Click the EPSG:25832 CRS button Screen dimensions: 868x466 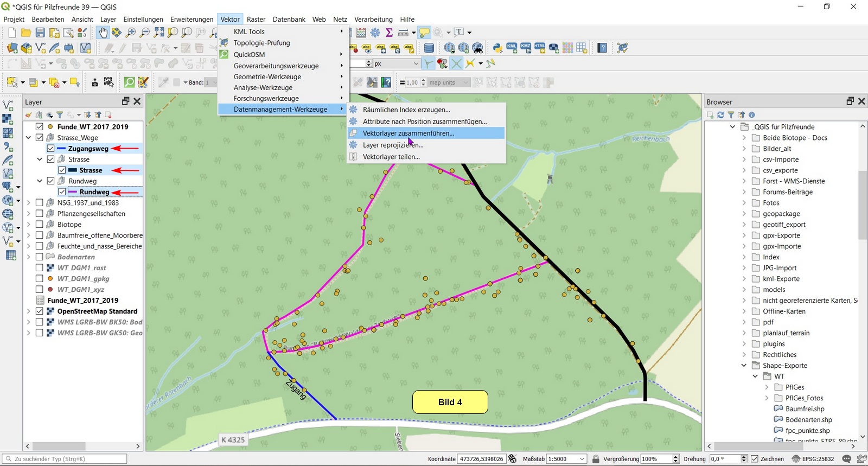813,459
